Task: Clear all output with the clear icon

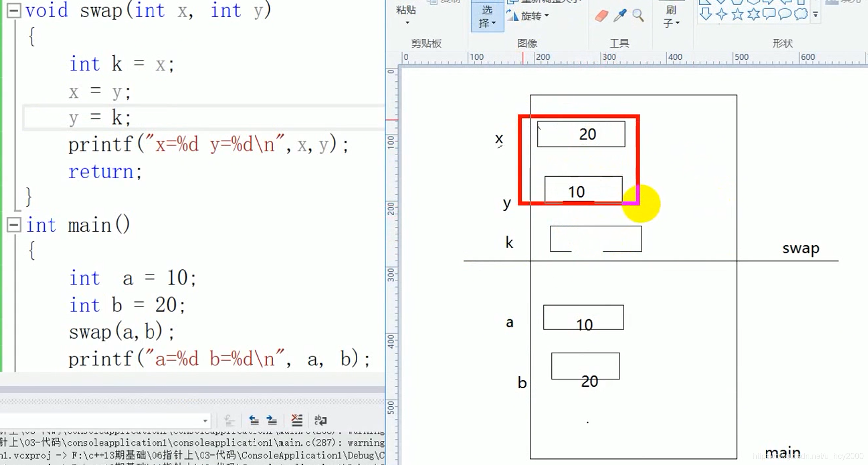Action: tap(297, 420)
